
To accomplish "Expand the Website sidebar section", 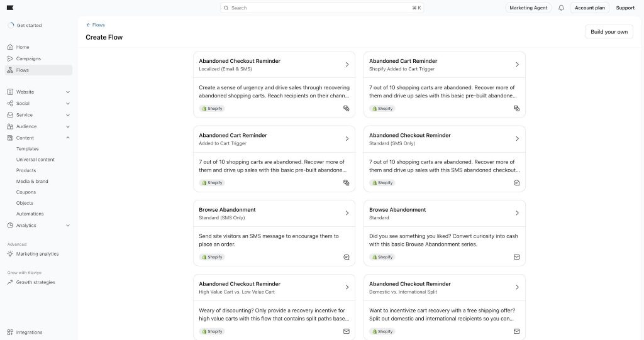I will click(68, 92).
